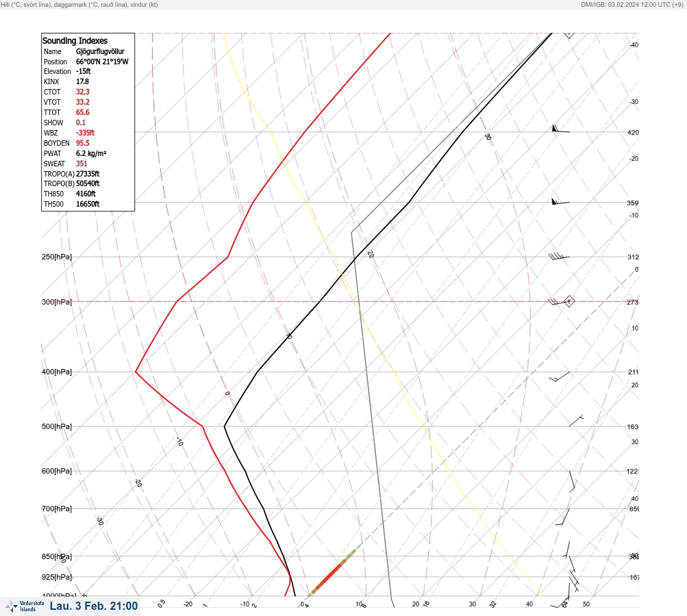
Task: Click the elevation value '-15ft'
Action: pyautogui.click(x=84, y=71)
